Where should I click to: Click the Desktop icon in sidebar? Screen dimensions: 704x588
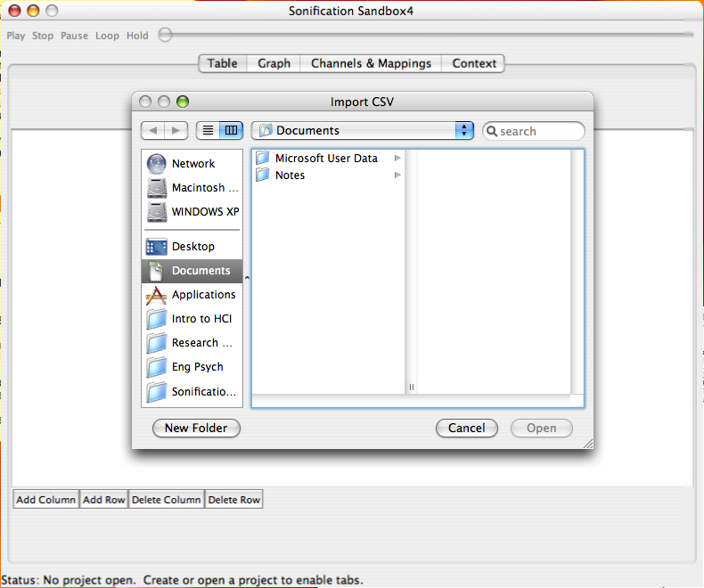click(x=156, y=247)
